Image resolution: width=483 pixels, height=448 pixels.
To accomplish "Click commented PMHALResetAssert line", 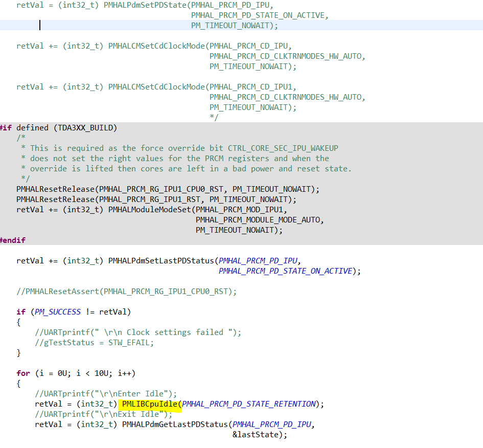I will pyautogui.click(x=127, y=292).
